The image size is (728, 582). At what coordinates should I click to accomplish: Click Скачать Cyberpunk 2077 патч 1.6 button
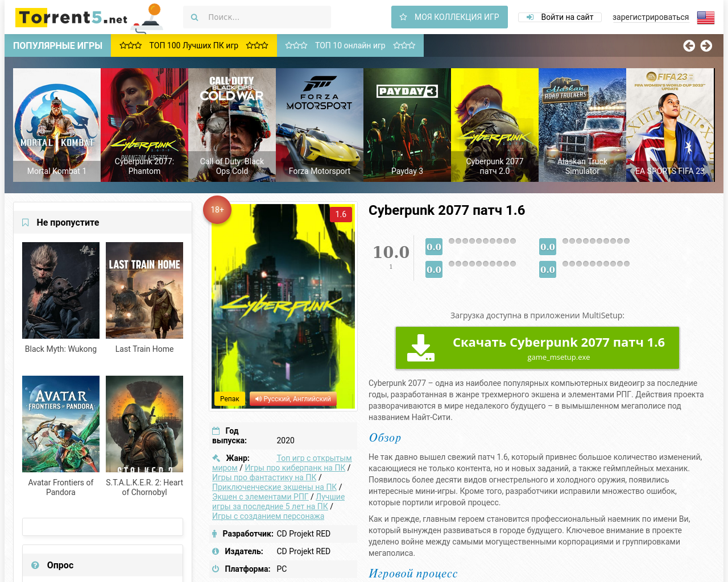(537, 348)
